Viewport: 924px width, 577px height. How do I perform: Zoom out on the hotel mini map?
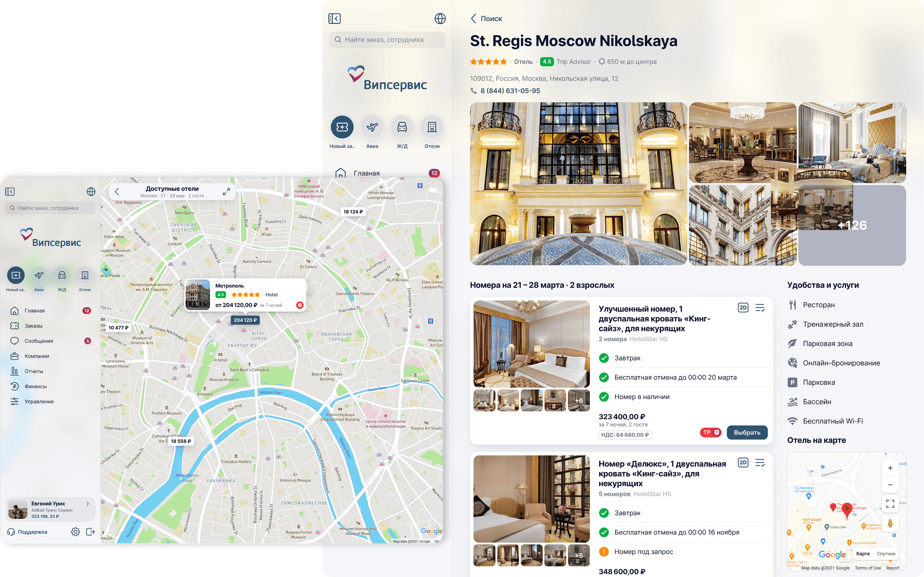tap(890, 485)
